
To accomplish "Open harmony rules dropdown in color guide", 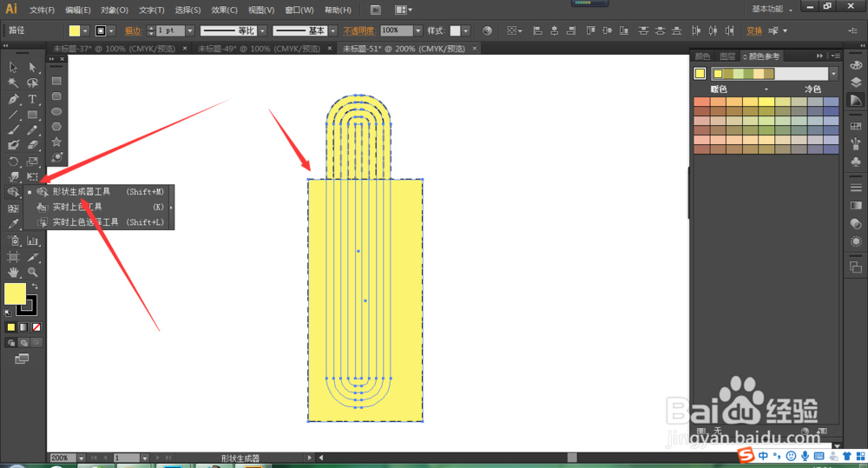I will point(833,74).
